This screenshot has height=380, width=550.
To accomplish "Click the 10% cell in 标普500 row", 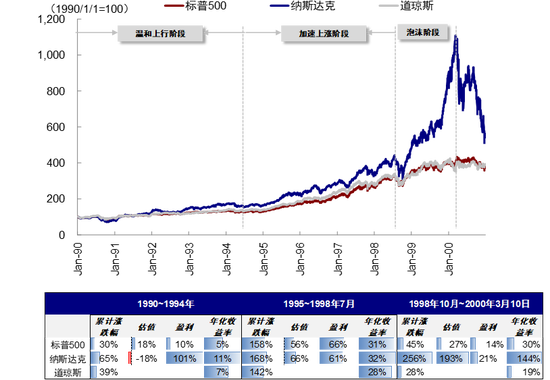I will (x=184, y=345).
